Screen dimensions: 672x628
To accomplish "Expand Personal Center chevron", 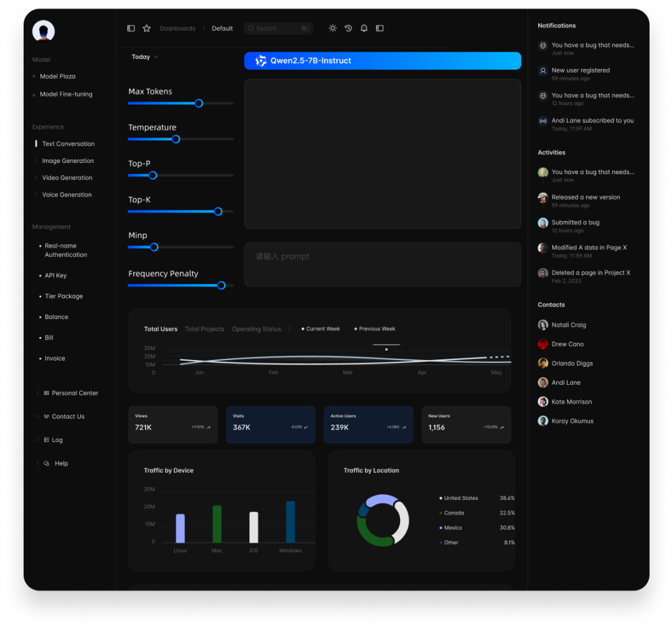I will (x=37, y=393).
